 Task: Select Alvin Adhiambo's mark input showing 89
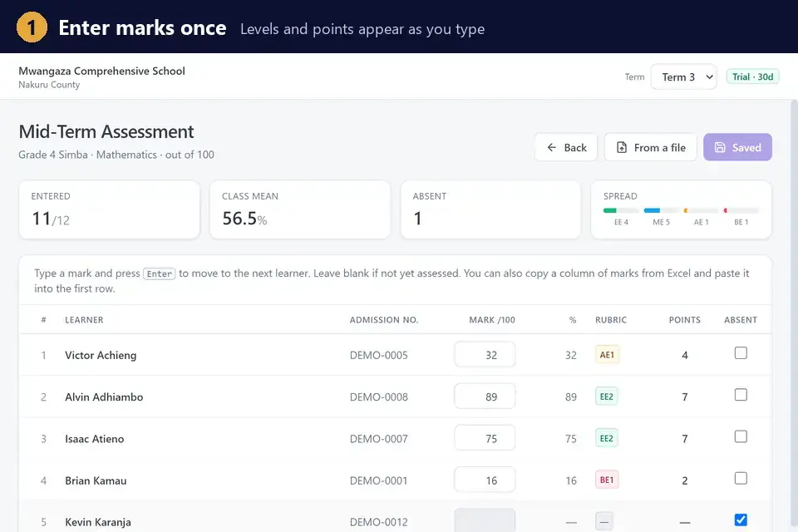pyautogui.click(x=485, y=397)
